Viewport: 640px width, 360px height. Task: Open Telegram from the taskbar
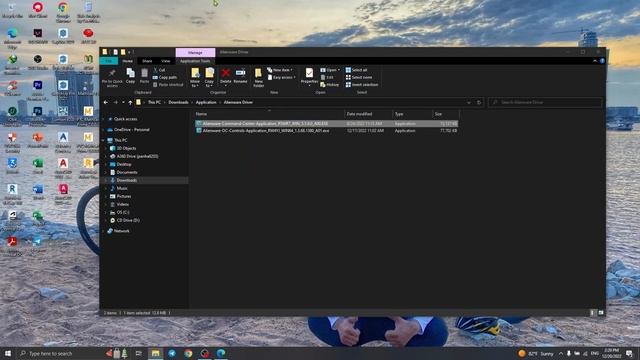coord(172,353)
